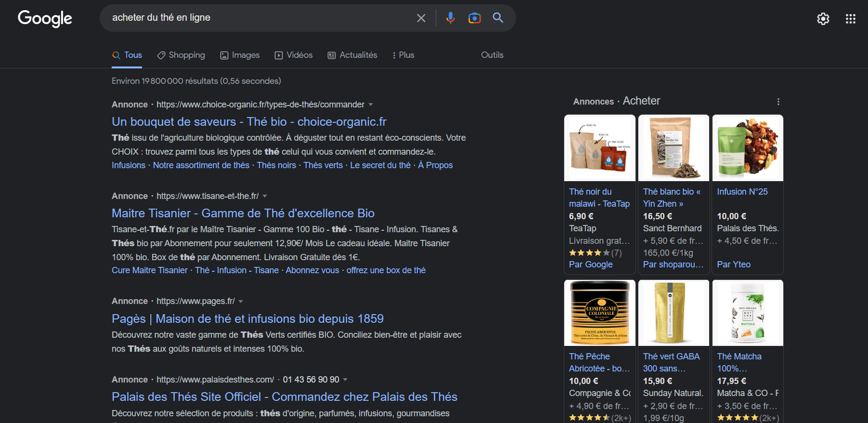The height and width of the screenshot is (423, 868).
Task: Clear the search query with X
Action: coord(421,18)
